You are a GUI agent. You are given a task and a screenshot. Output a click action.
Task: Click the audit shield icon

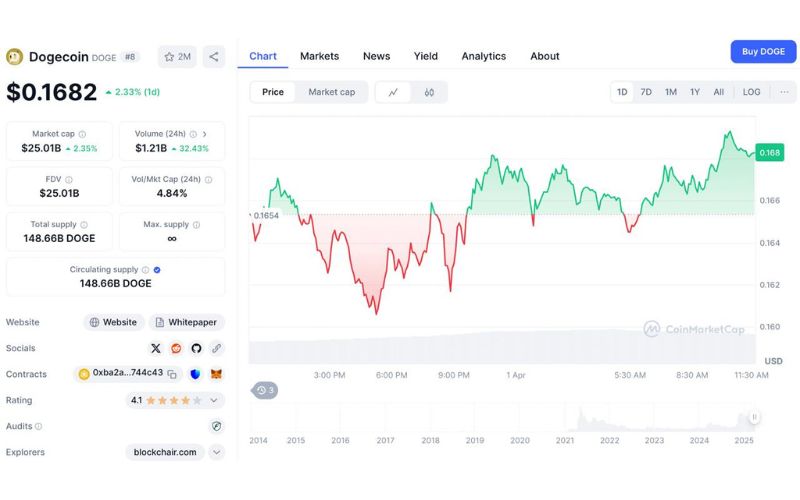point(216,426)
